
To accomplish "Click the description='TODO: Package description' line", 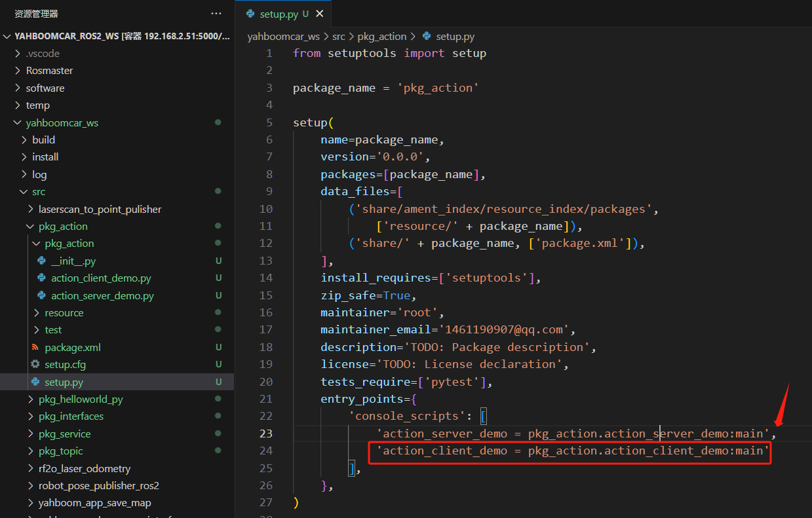I will (458, 347).
